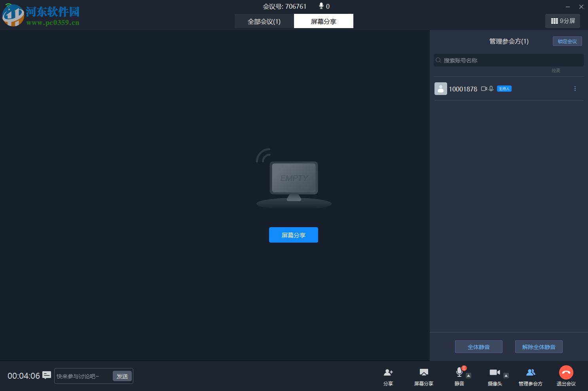Click the 控麦 column label
Viewport: 588px width, 391px height.
[556, 70]
